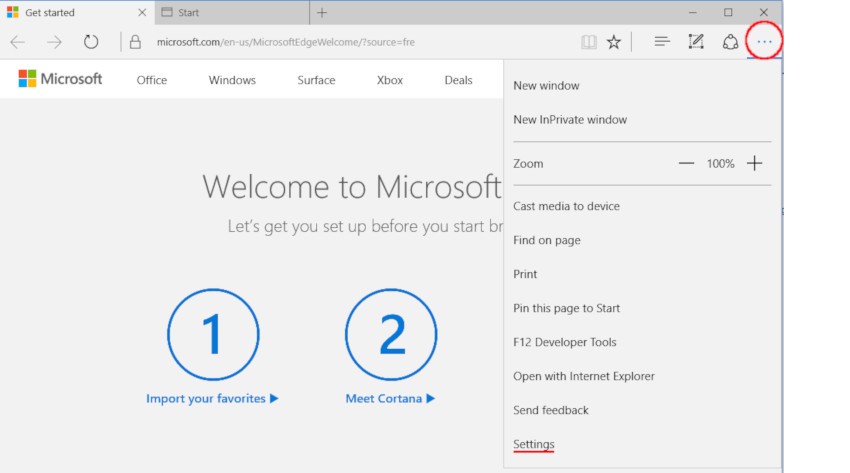Add page to favorites with star icon
The image size is (850, 473).
coord(614,42)
